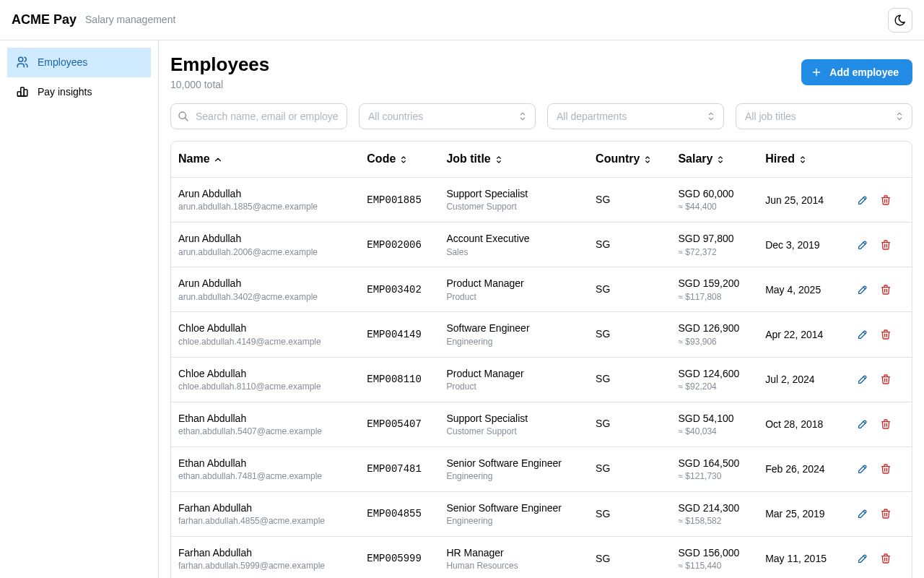Click the hire date Feb 26, 2024
Viewport: 924px width, 578px height.
coord(795,469)
